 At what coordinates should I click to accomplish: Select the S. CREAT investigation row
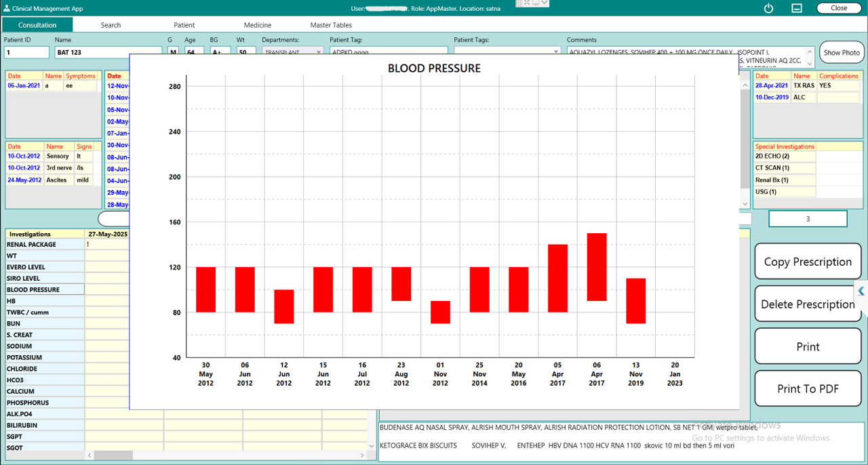pyautogui.click(x=45, y=335)
